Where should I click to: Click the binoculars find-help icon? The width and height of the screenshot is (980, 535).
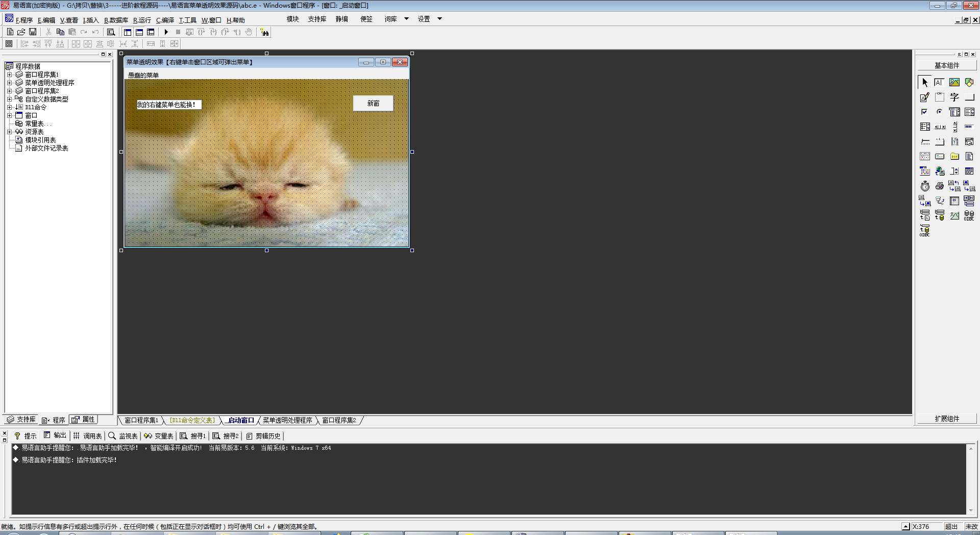(264, 32)
